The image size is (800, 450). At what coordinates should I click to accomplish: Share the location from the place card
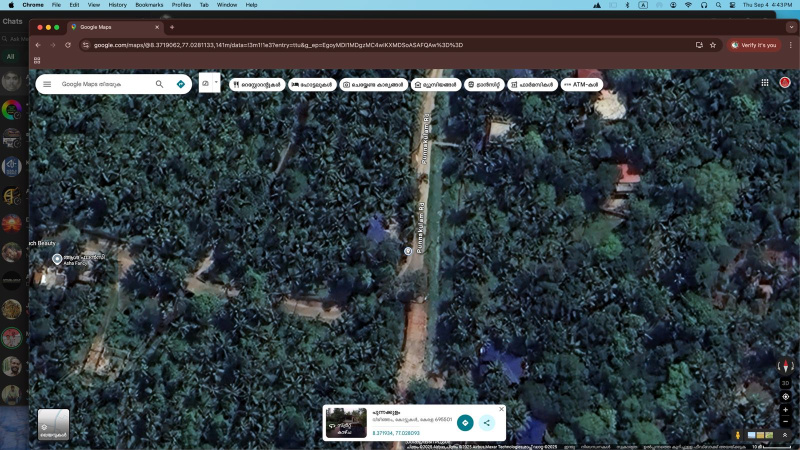486,423
